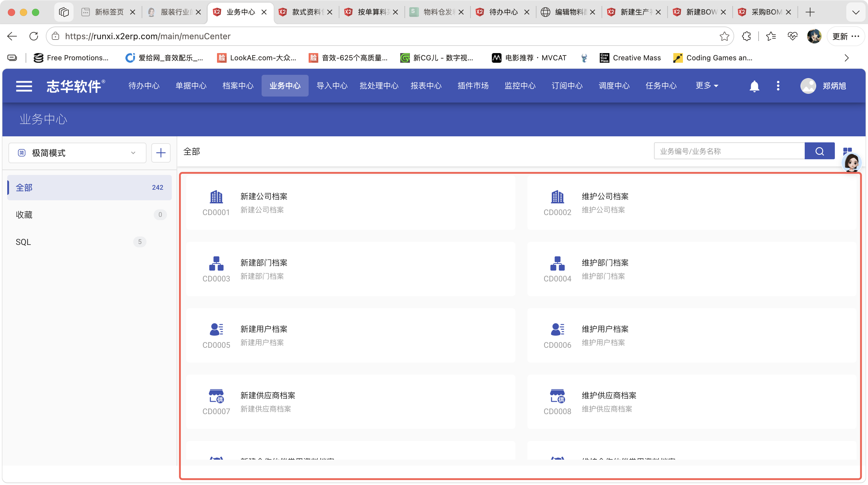Expand the 极简模式 mode dropdown

(77, 153)
